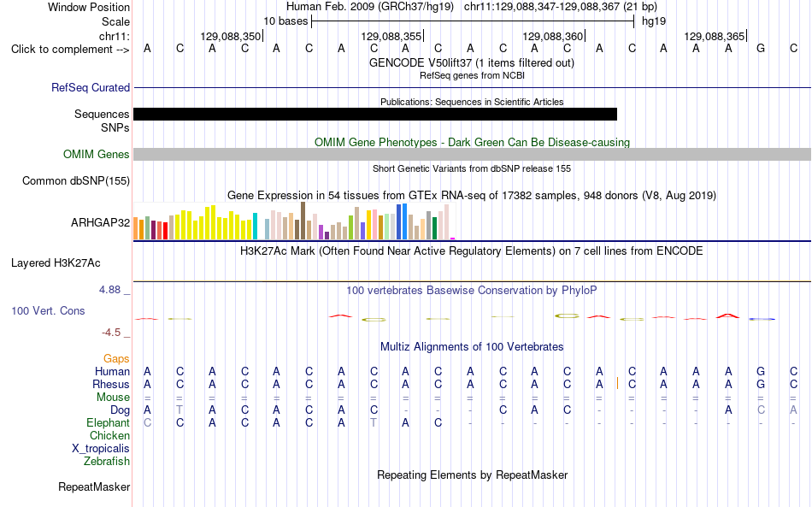Click the Common dbSNP(155) track label
812x507 pixels.
(75, 180)
